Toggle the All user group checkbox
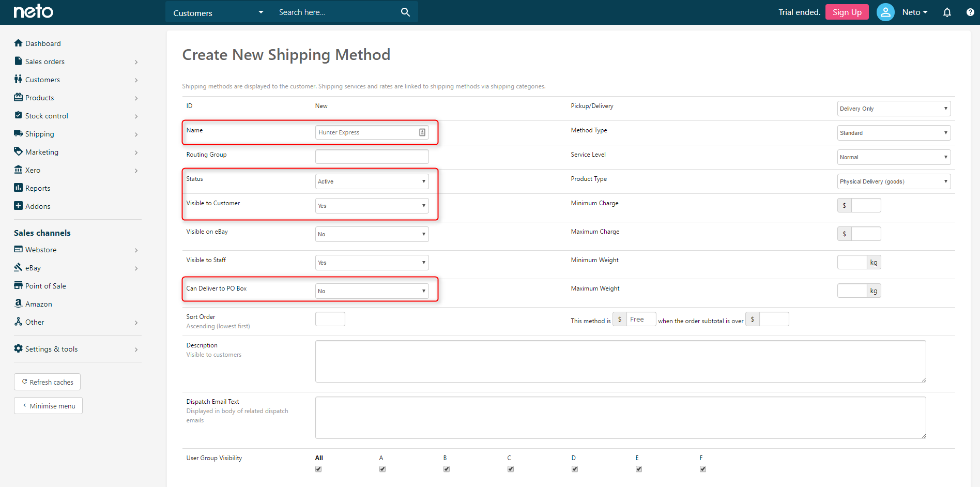Image resolution: width=980 pixels, height=487 pixels. click(318, 469)
